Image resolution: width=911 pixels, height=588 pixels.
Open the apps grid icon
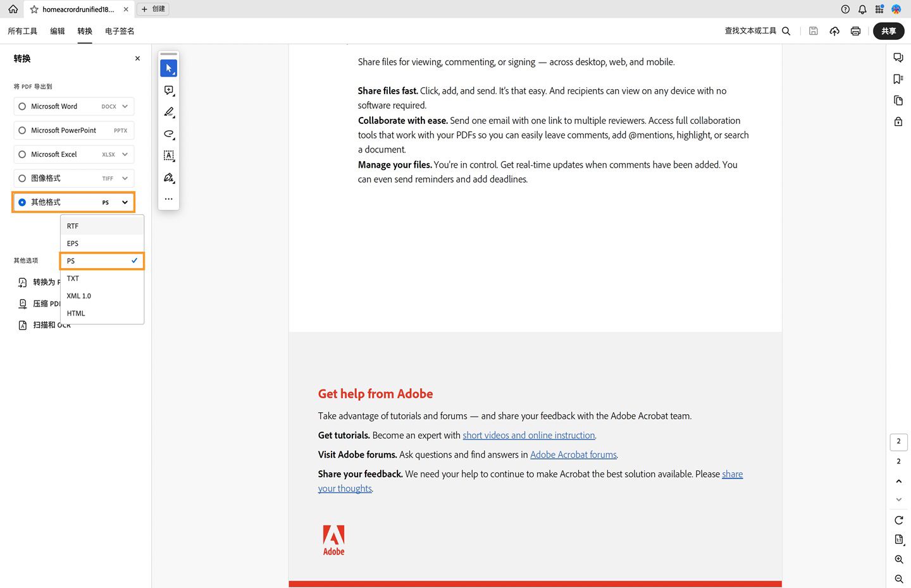879,9
